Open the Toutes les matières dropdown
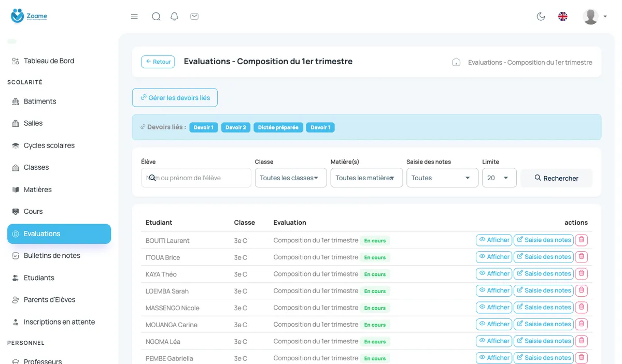The width and height of the screenshot is (622, 364). pyautogui.click(x=366, y=178)
